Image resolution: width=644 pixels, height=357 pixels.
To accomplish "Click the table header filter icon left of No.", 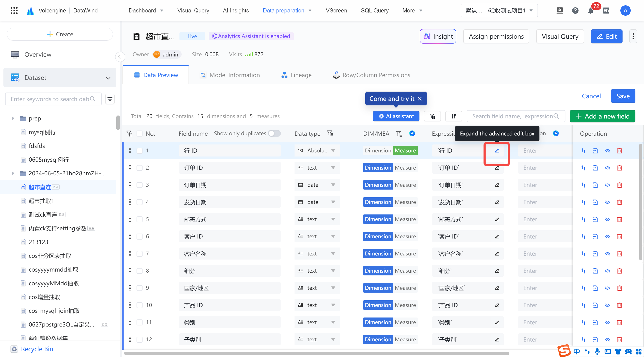I will click(129, 134).
